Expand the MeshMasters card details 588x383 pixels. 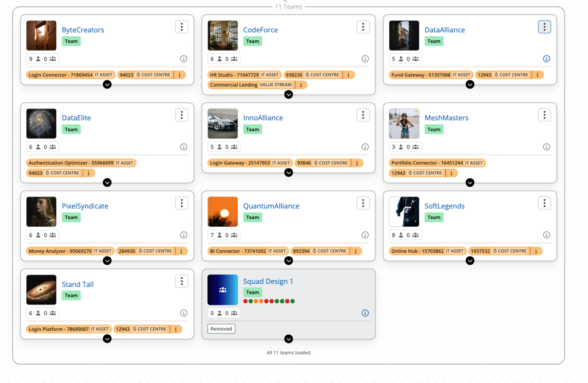click(470, 183)
